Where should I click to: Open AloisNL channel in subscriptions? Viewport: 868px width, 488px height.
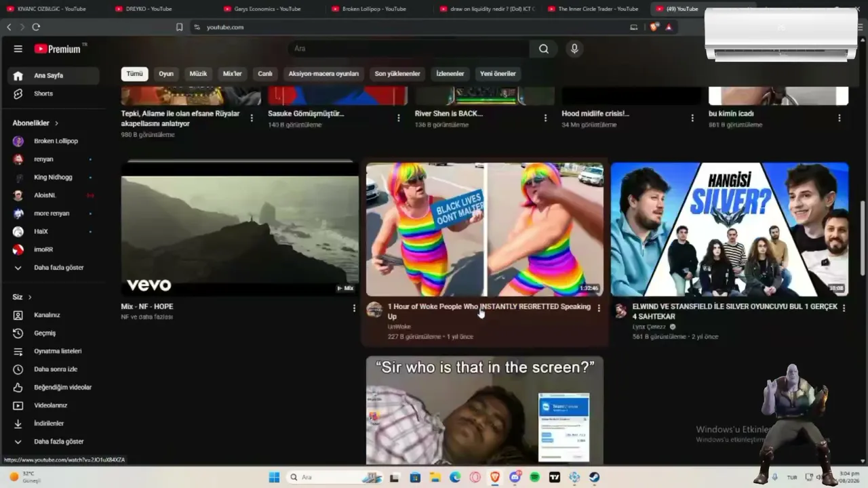click(54, 195)
